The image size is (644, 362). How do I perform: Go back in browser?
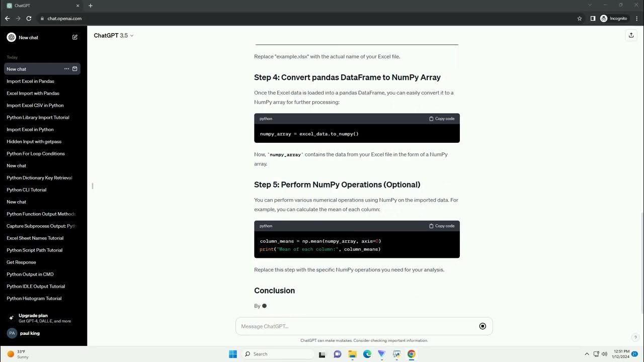[7, 19]
